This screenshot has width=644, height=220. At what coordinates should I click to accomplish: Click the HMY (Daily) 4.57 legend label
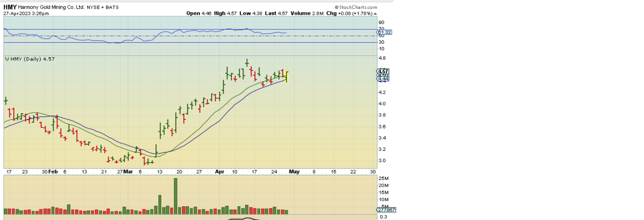[x=32, y=59]
